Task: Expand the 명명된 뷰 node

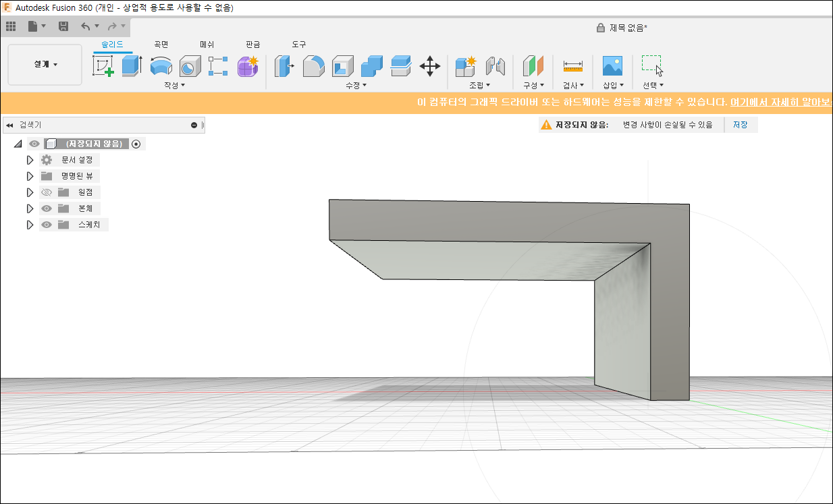Action: (30, 176)
